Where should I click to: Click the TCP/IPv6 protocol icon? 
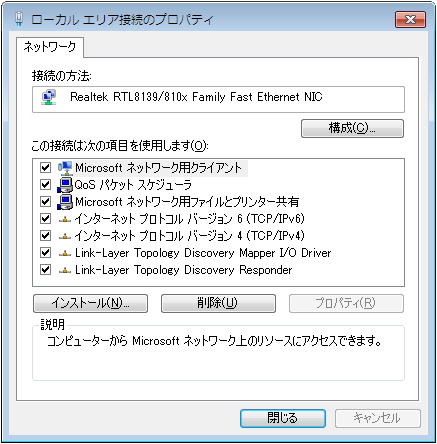tap(65, 220)
